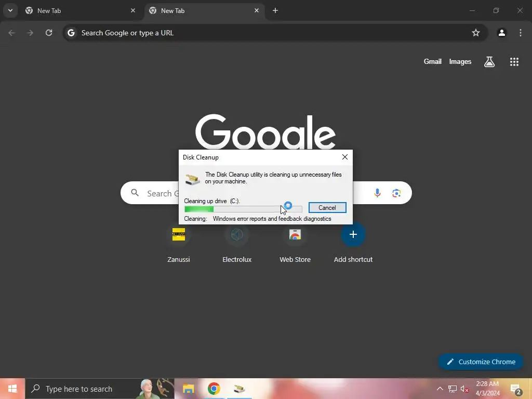Restore down the Chrome window
The width and height of the screenshot is (532, 399).
496,10
